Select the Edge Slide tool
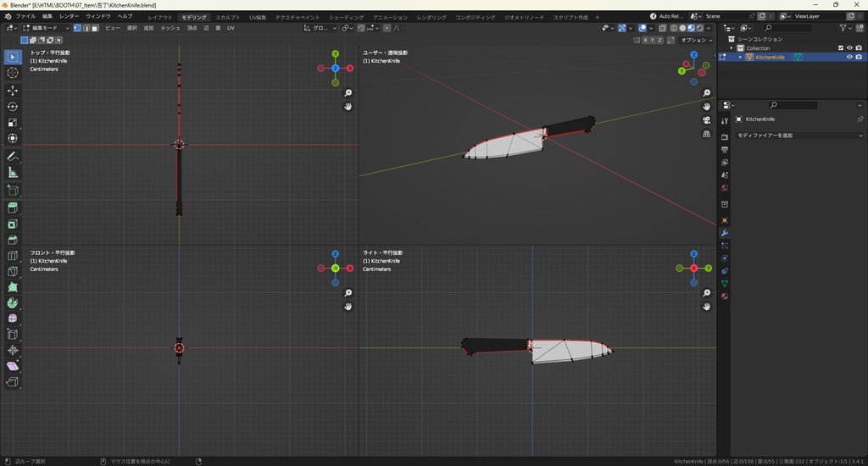This screenshot has height=466, width=868. 12,335
